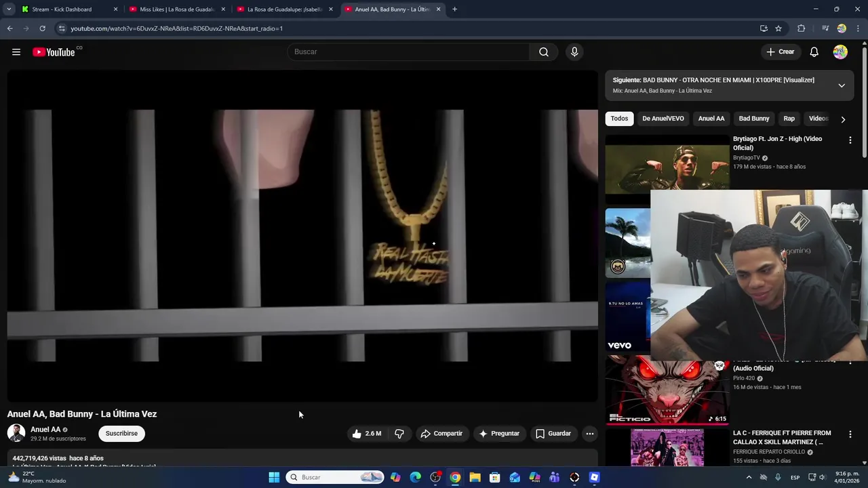Click the Windows taskbar Buscar search box

click(334, 477)
